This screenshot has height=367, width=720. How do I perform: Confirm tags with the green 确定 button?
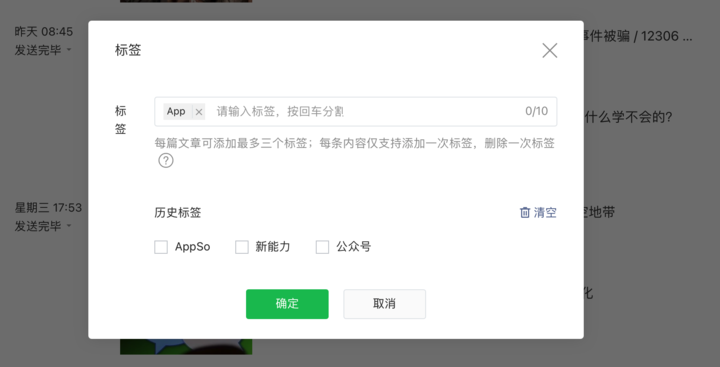coord(287,304)
